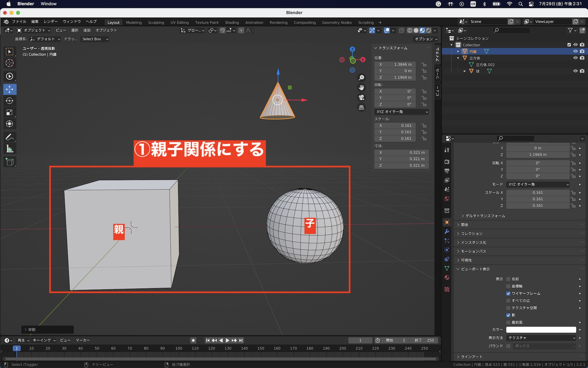588x368 pixels.
Task: Click the white カラー swatch
Action: point(541,330)
